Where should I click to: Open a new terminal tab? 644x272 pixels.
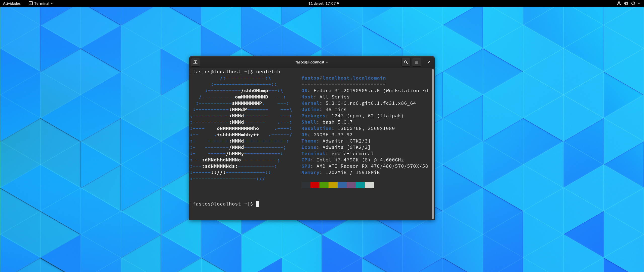pyautogui.click(x=195, y=62)
